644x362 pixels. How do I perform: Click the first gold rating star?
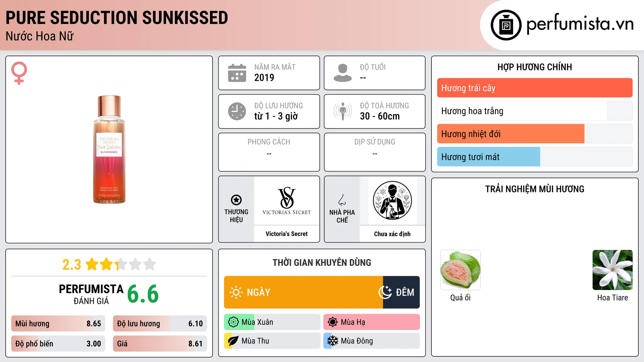pos(92,264)
